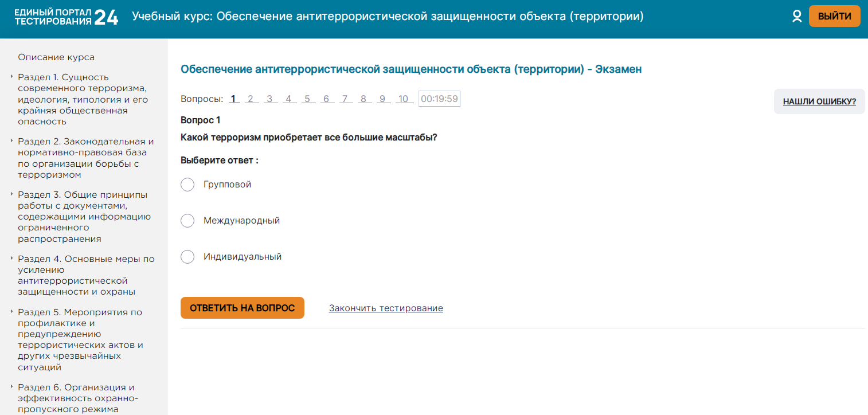
Task: Pick the Индивидуальный answer option
Action: (187, 257)
